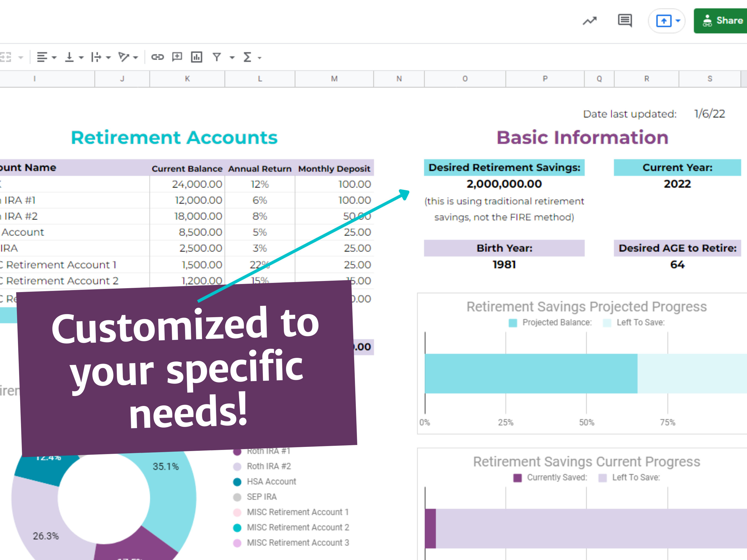The width and height of the screenshot is (747, 560).
Task: Create a filter with the funnel icon
Action: tap(217, 58)
